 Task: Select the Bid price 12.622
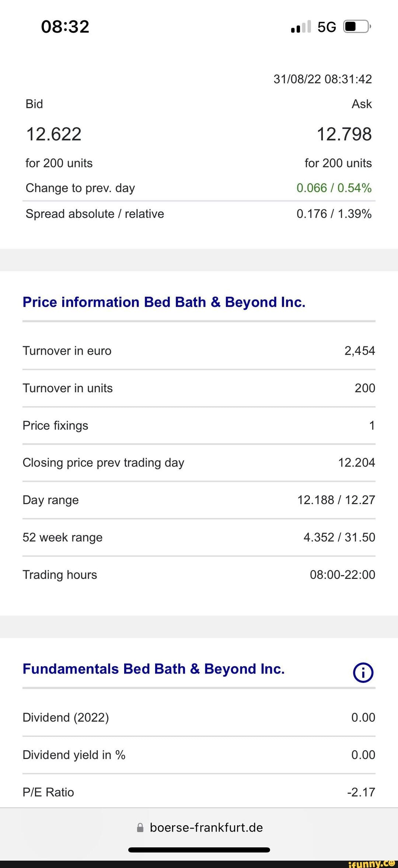pyautogui.click(x=54, y=134)
